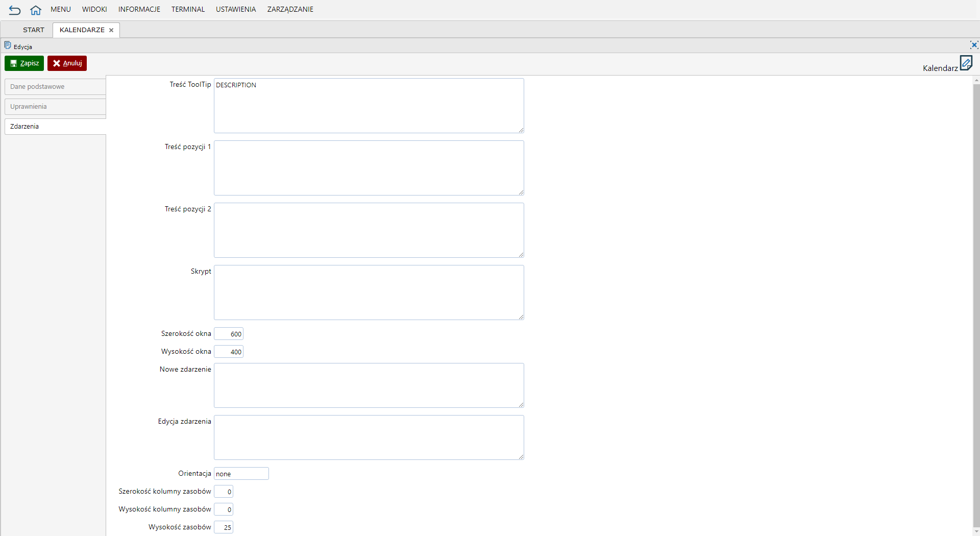Click the Edycja panel title text

point(23,47)
